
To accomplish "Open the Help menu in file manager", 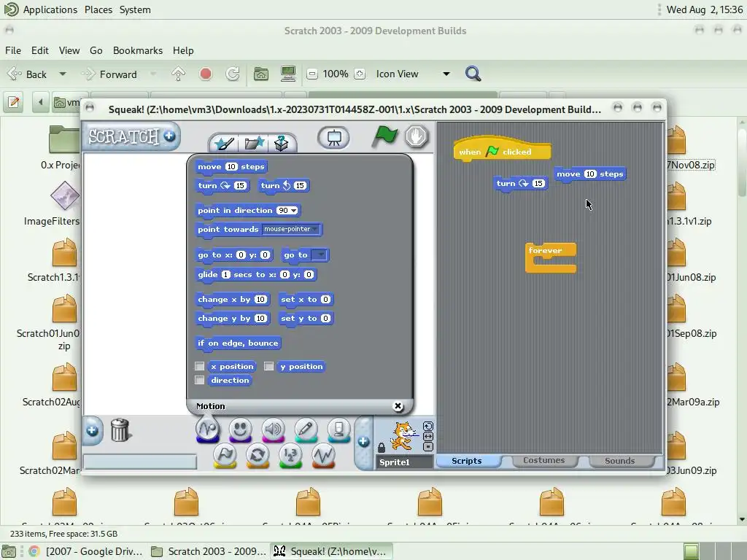I will (x=183, y=50).
